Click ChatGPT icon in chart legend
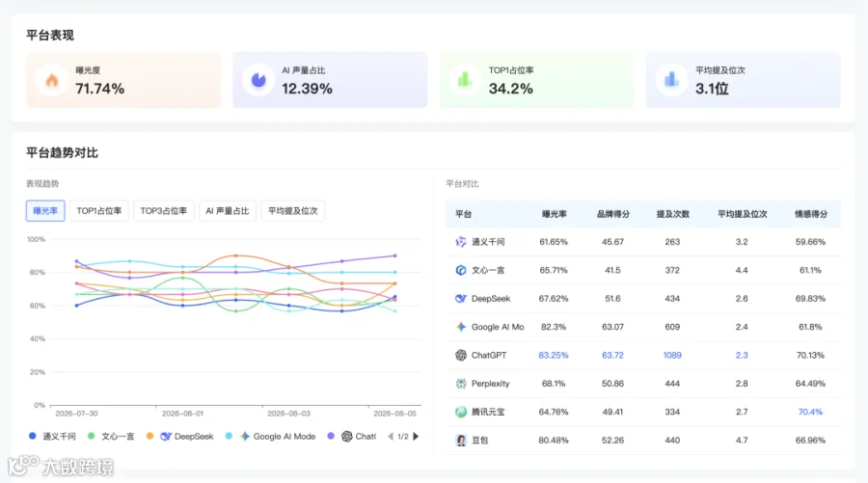 [x=346, y=437]
